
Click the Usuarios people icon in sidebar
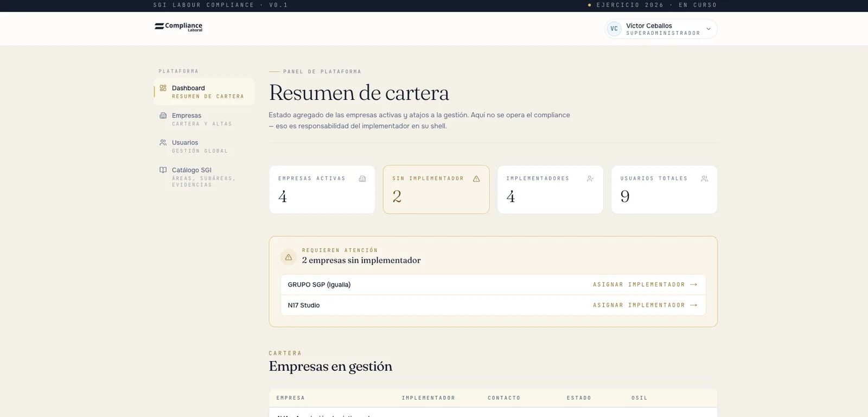point(163,142)
